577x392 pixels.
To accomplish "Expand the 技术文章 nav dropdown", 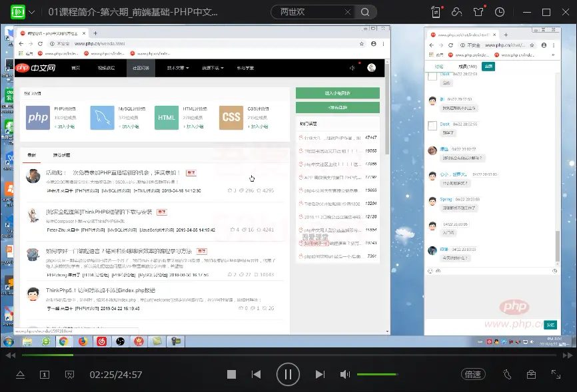I will click(x=178, y=68).
